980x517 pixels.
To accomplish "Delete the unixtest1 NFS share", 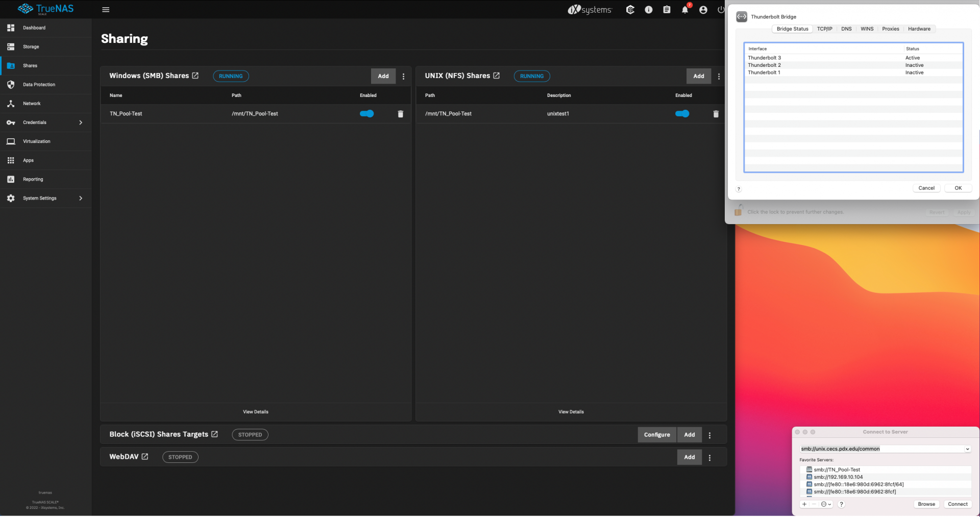I will [716, 114].
